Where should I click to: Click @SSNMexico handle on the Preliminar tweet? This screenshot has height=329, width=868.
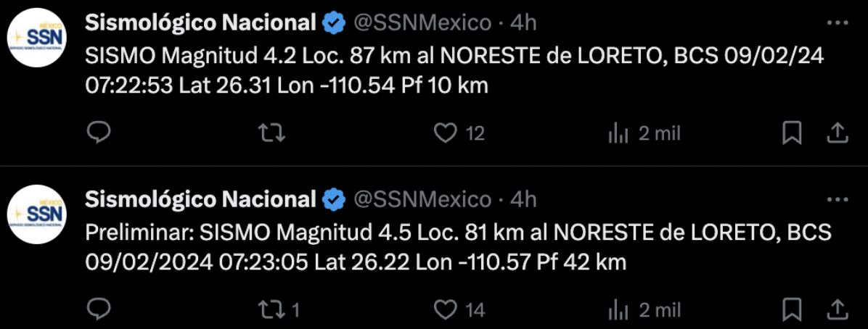422,199
